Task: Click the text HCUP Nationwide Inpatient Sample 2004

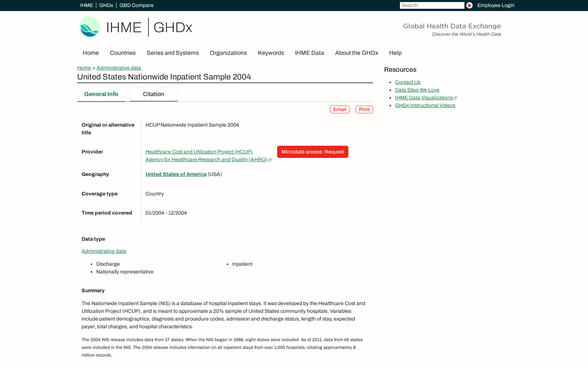Action: point(192,125)
